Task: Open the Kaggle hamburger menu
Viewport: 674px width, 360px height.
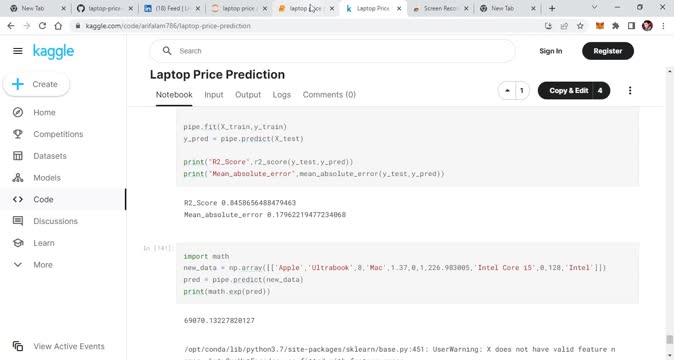Action: [18, 51]
